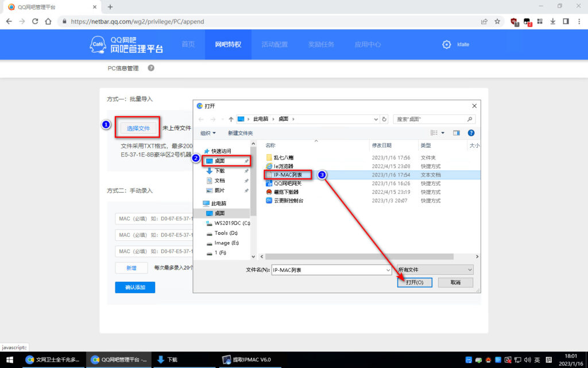Click the 打开(O) button
The image size is (588, 368).
click(415, 282)
